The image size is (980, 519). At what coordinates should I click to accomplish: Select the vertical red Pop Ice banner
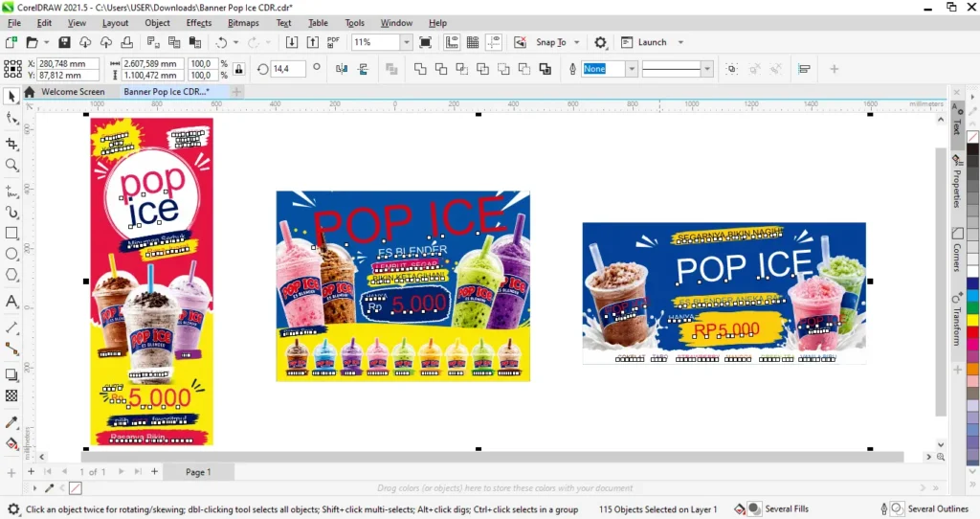(152, 282)
